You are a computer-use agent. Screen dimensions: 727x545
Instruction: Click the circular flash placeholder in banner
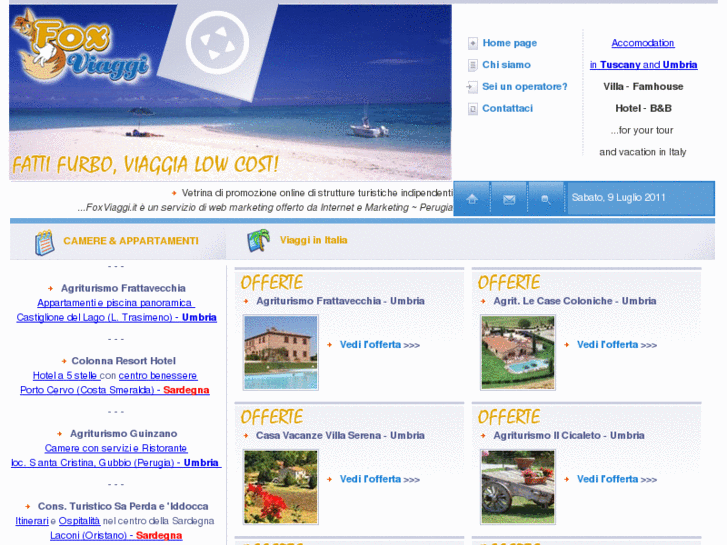click(217, 43)
